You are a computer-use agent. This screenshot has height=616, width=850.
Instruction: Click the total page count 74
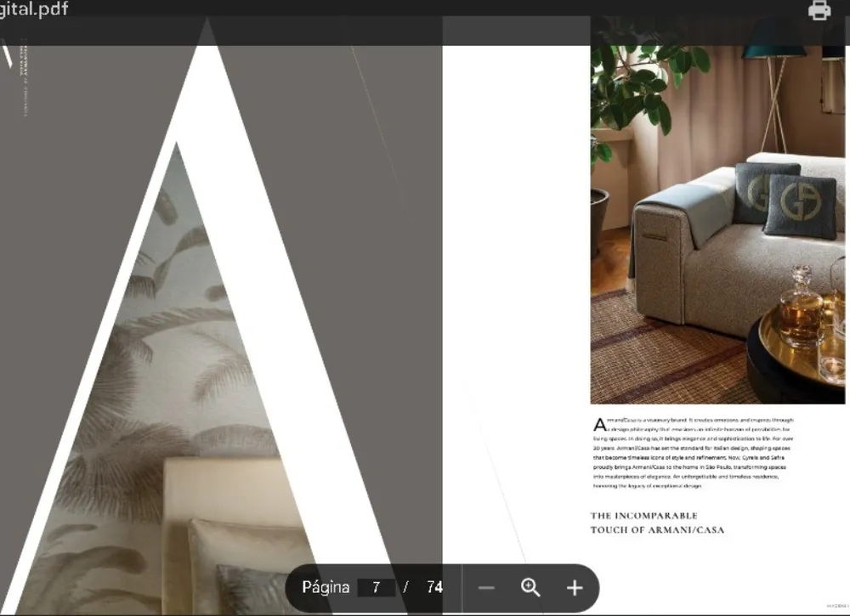tap(434, 587)
